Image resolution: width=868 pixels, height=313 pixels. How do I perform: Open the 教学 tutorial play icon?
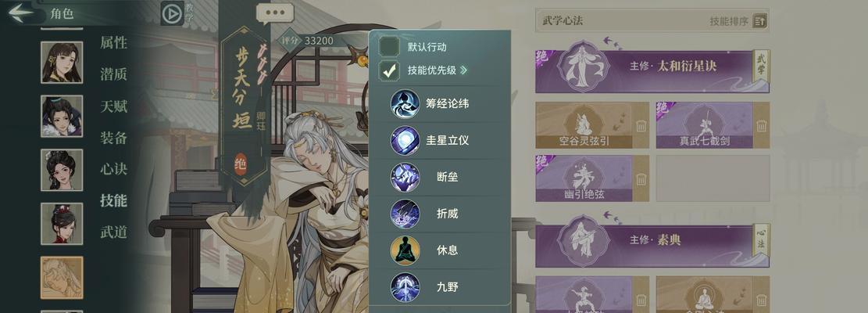[x=172, y=13]
